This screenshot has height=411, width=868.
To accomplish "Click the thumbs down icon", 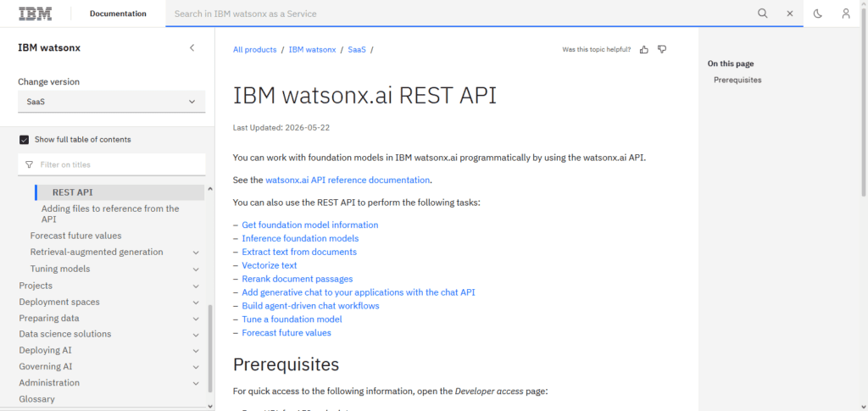I will [x=661, y=49].
